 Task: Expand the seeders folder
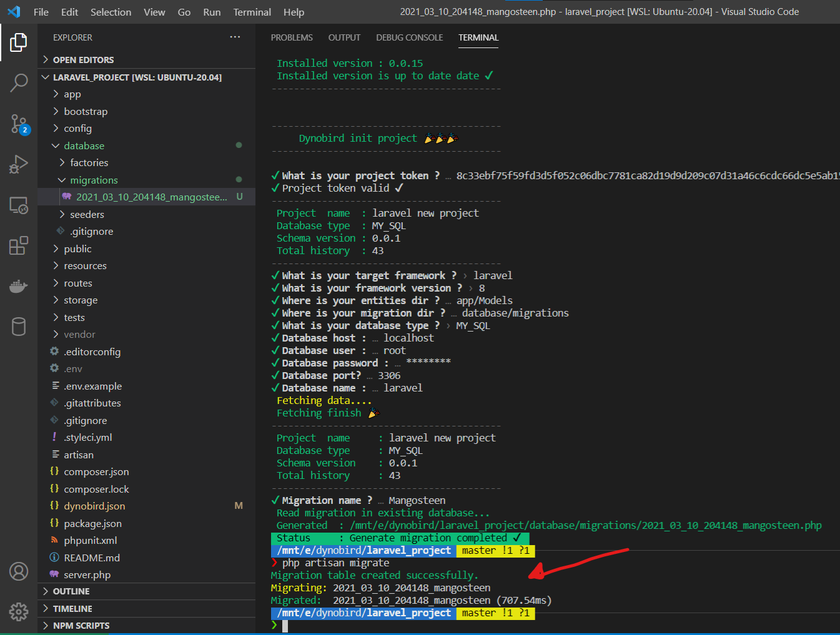146,215
